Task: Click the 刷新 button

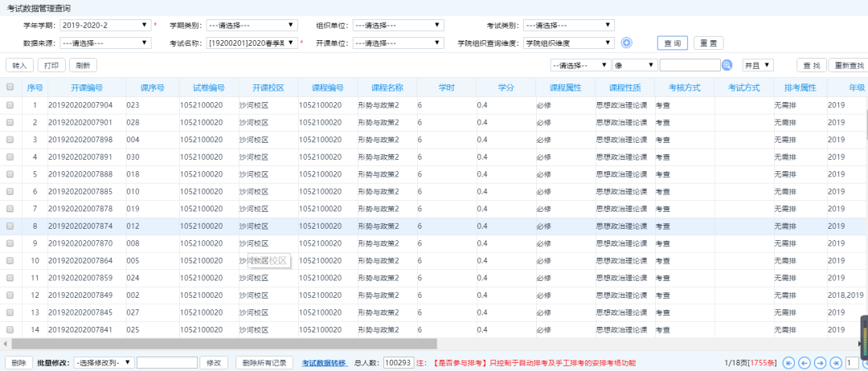Action: [83, 65]
